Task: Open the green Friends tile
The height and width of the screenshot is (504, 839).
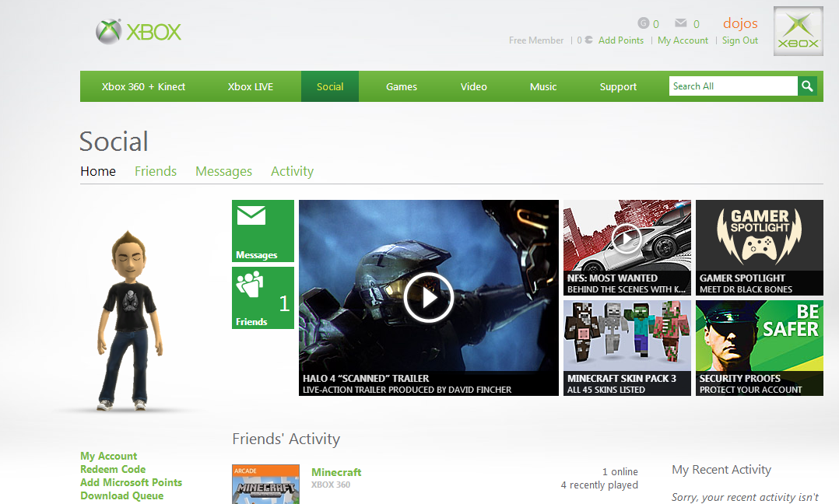Action: [263, 298]
